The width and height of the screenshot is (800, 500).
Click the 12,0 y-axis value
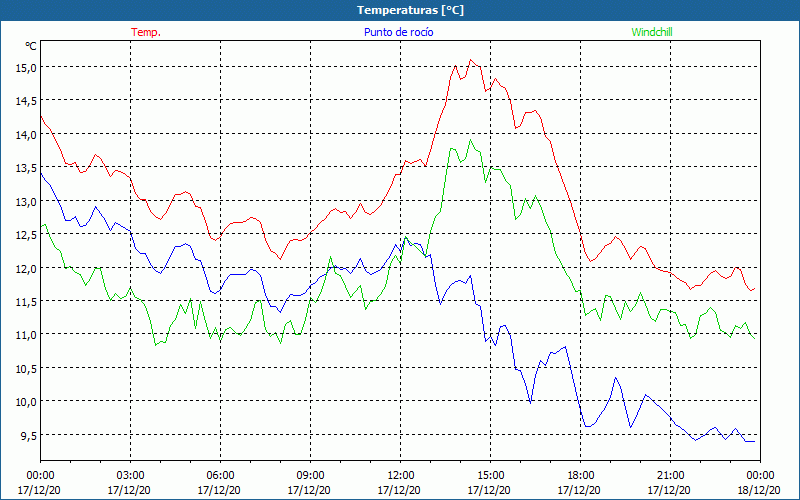[27, 268]
